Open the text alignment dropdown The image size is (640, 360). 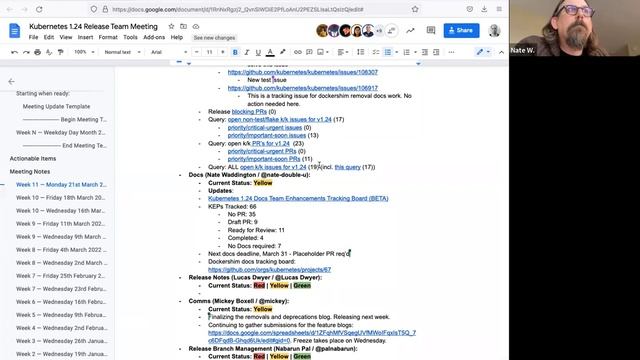(343, 52)
